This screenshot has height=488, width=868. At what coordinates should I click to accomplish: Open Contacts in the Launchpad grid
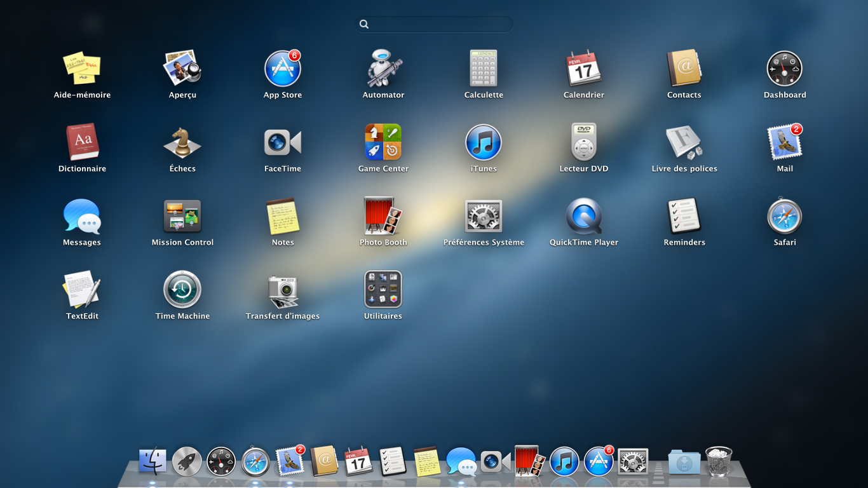(x=684, y=69)
